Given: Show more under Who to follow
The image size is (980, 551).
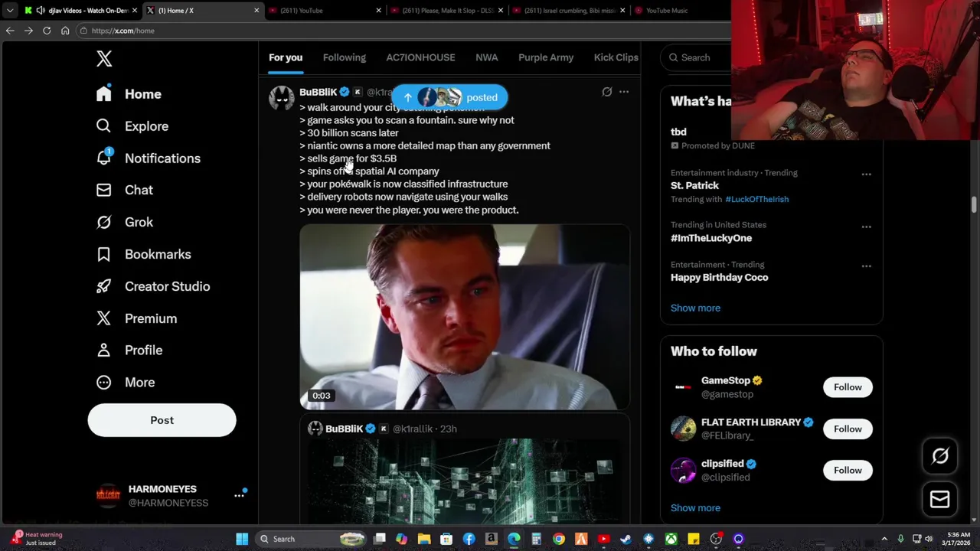Looking at the screenshot, I should coord(695,507).
